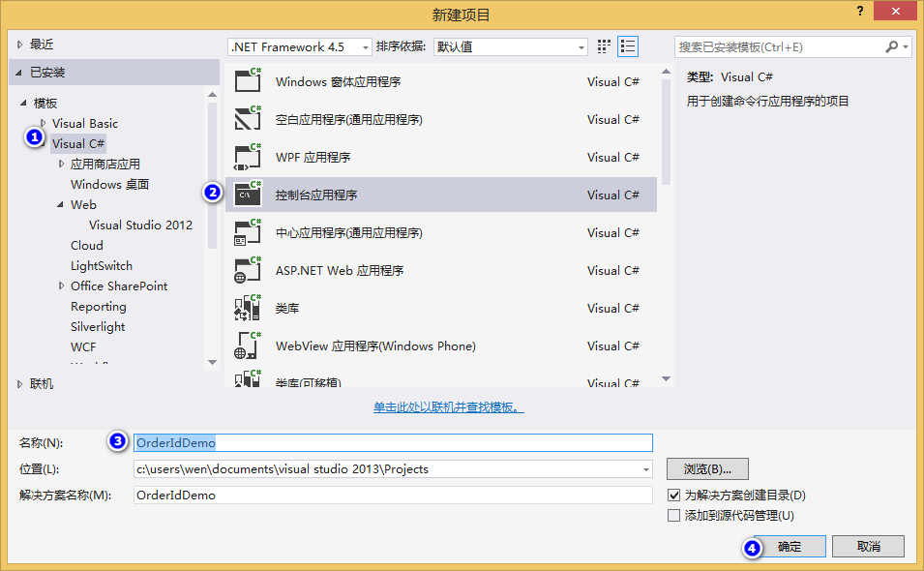
Task: Toggle 为解决方案创建目录 checkbox
Action: tap(673, 495)
